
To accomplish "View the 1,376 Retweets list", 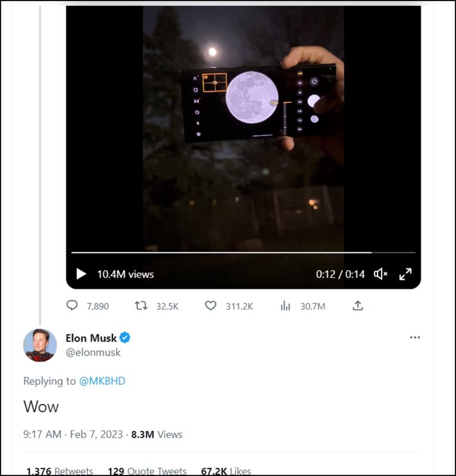I will pyautogui.click(x=59, y=471).
